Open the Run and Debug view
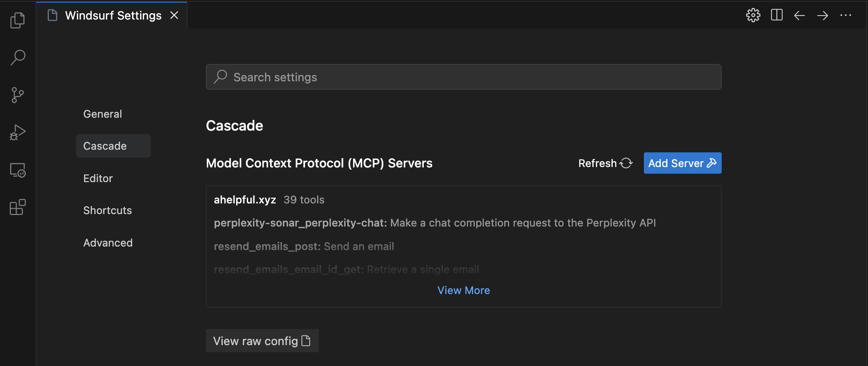The width and height of the screenshot is (868, 366). (x=18, y=132)
